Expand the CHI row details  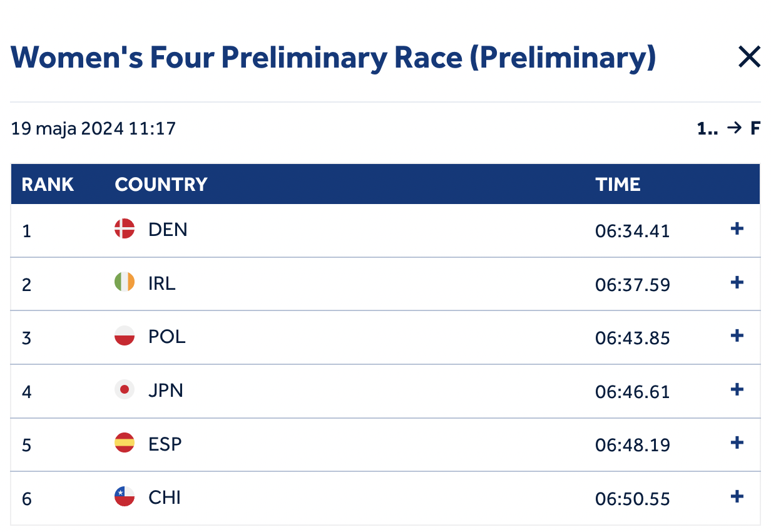(x=737, y=497)
